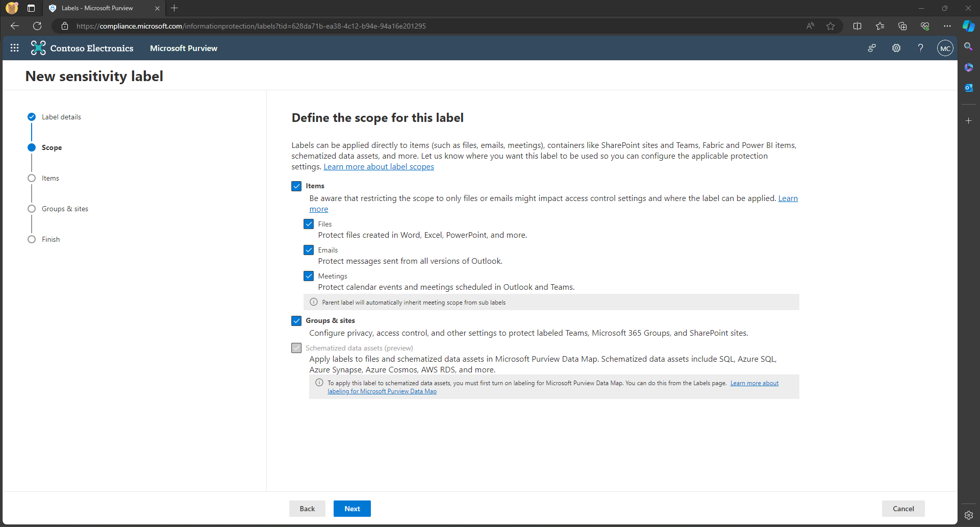Open browser profile avatar icon

coord(12,8)
